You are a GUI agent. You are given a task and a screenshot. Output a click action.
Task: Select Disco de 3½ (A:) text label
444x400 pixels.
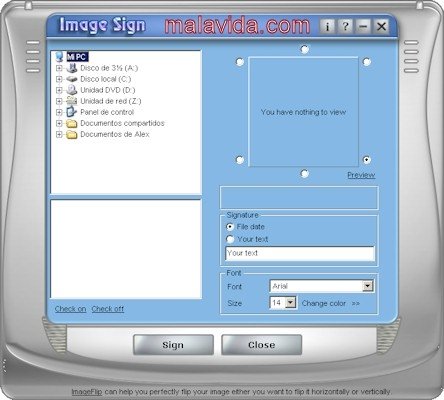109,68
